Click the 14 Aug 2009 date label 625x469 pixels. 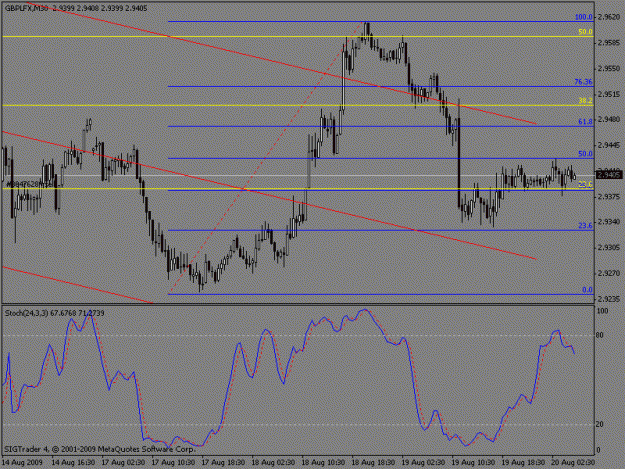point(22,463)
